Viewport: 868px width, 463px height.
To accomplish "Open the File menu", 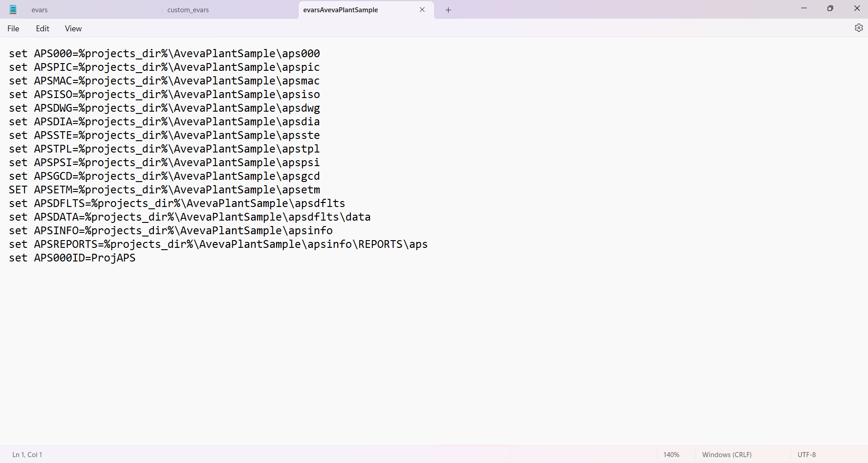I will [13, 29].
